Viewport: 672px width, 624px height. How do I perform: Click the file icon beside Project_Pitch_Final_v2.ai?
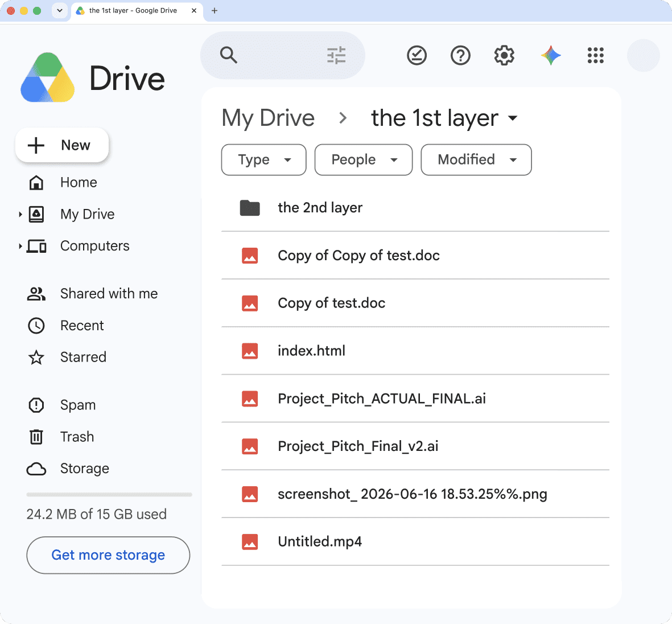[250, 446]
